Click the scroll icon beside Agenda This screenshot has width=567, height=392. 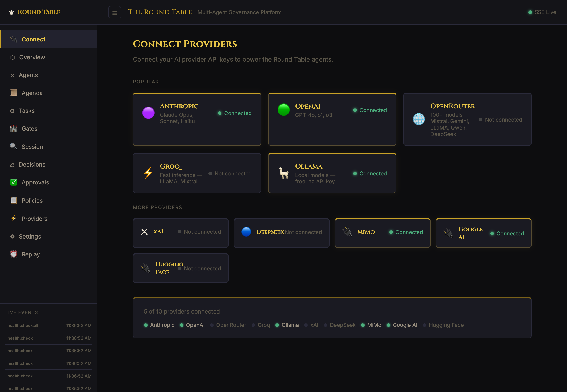tap(14, 93)
